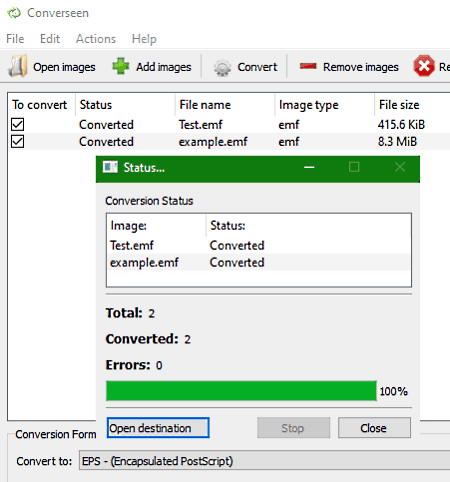Close the Status dialog with the X
Screen dimensions: 450x482
(x=400, y=167)
